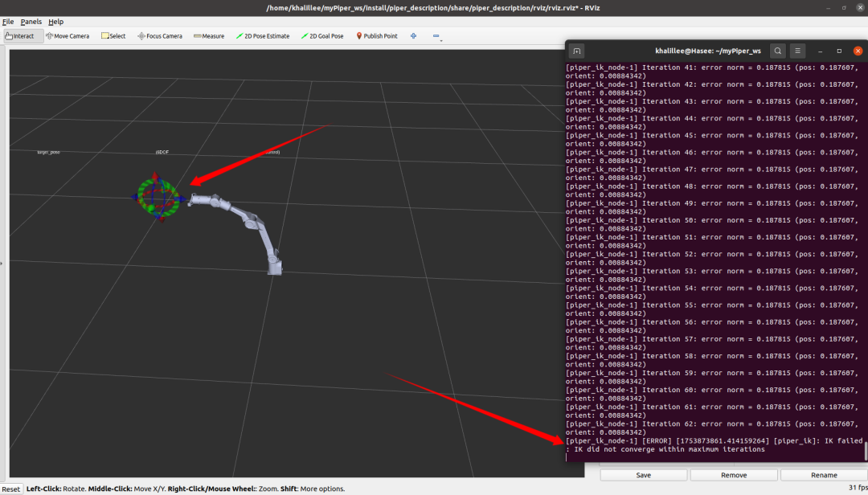The image size is (868, 495).
Task: Activate the 2D Goal Pose tool
Action: 322,36
